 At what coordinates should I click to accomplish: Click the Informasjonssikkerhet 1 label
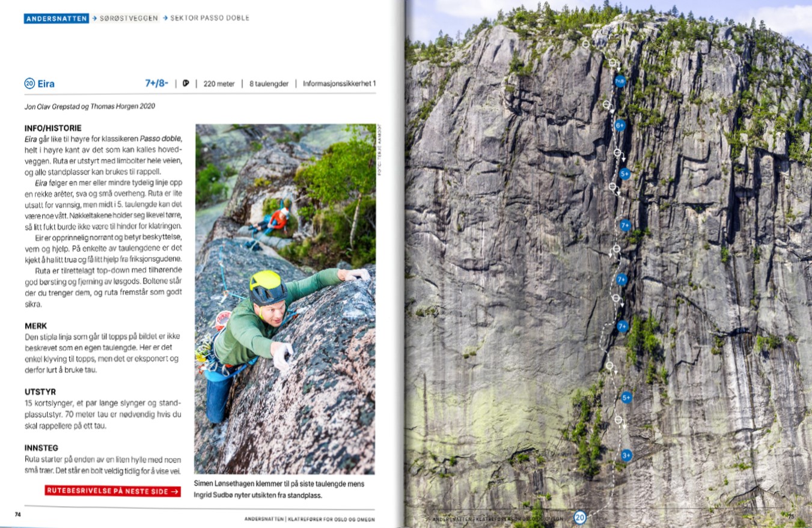[340, 84]
